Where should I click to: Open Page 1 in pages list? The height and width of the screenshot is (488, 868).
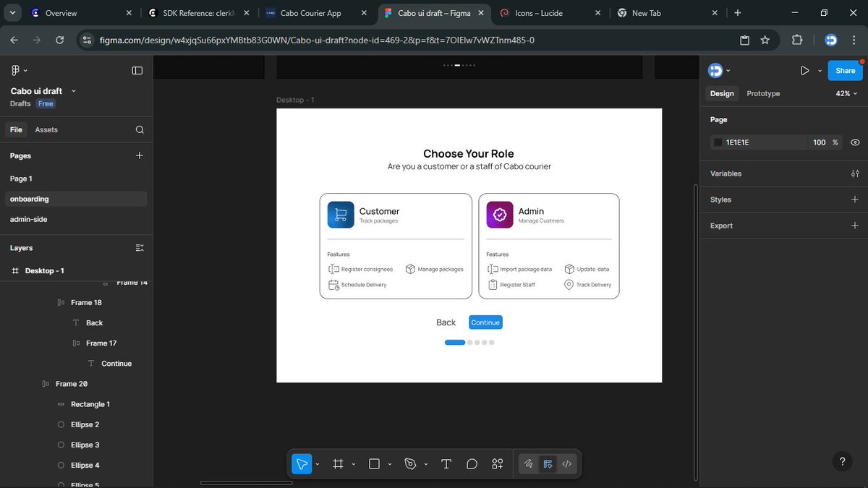[x=21, y=179]
